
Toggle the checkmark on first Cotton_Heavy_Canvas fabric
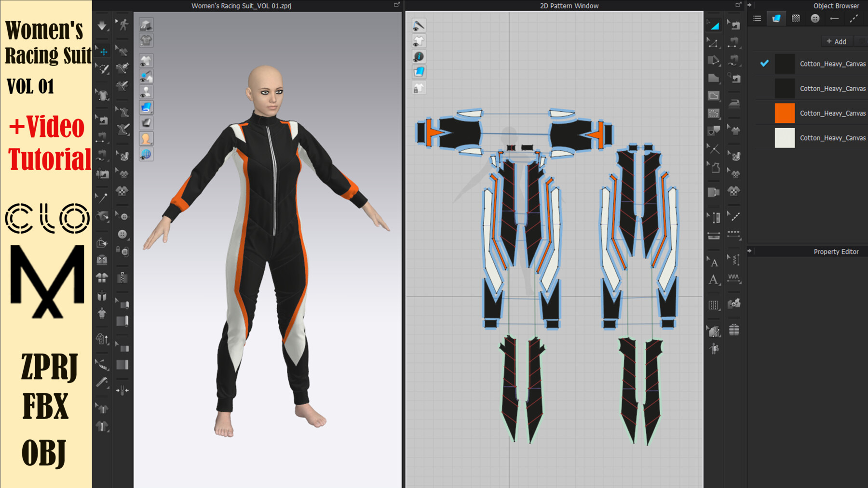(763, 63)
